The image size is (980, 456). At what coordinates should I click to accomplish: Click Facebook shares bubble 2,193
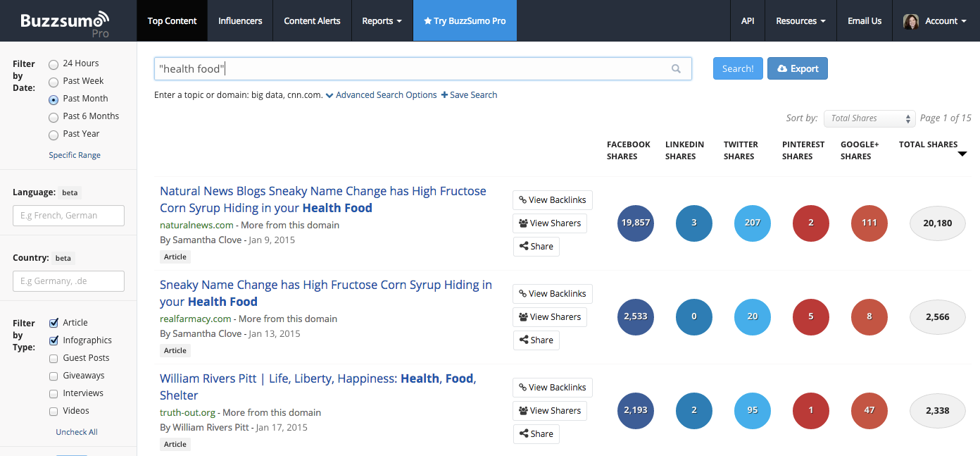pos(635,410)
